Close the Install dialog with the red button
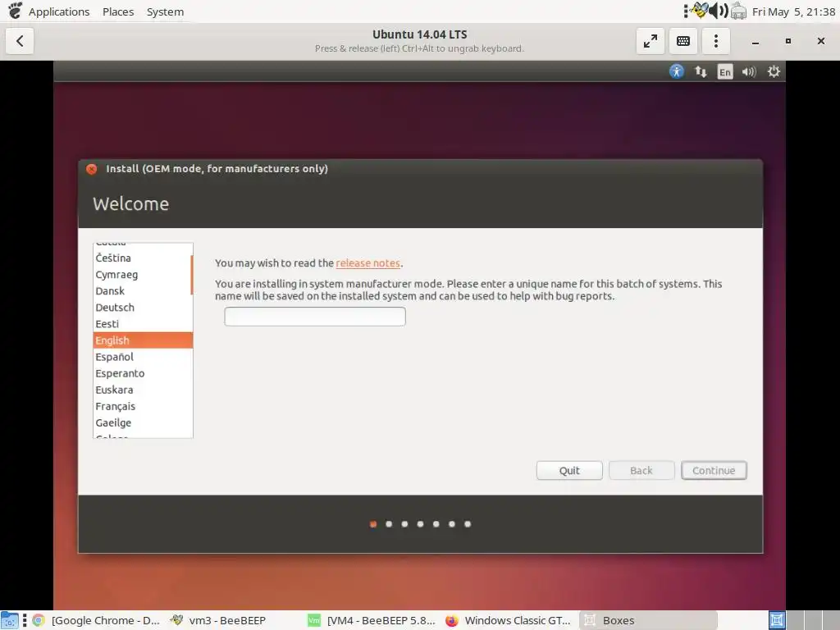Viewport: 840px width, 630px height. pyautogui.click(x=92, y=169)
